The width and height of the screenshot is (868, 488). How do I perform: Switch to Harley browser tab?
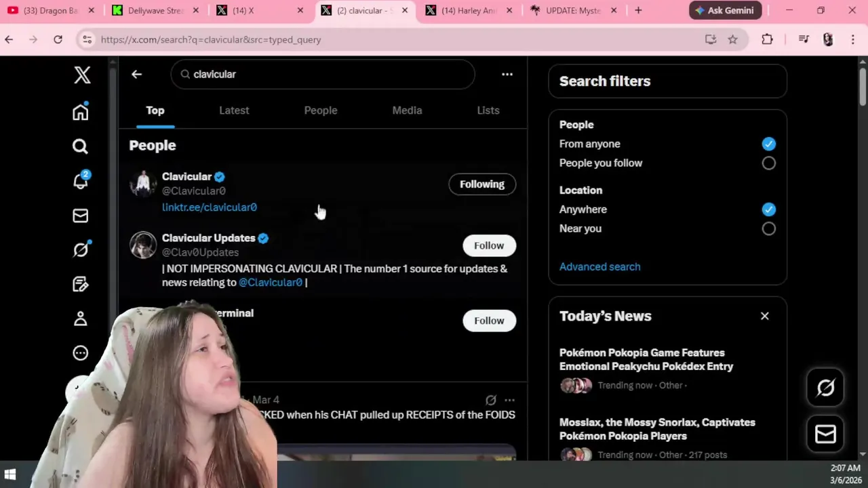click(468, 10)
